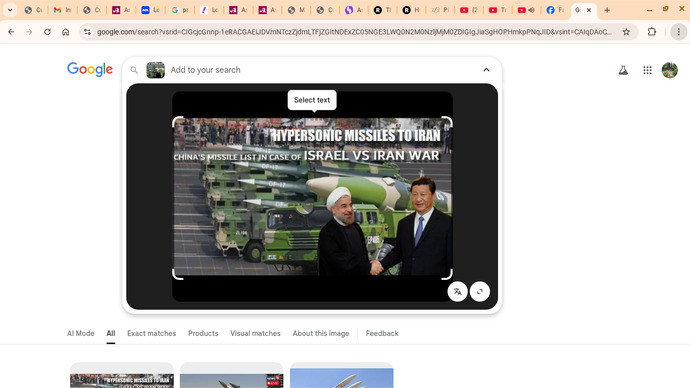Reload the current page
This screenshot has width=690, height=388.
(x=47, y=32)
